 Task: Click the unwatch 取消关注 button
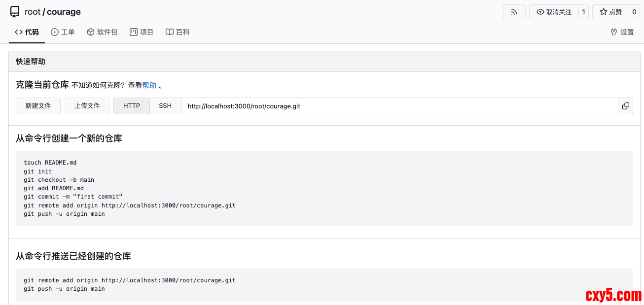pos(554,12)
